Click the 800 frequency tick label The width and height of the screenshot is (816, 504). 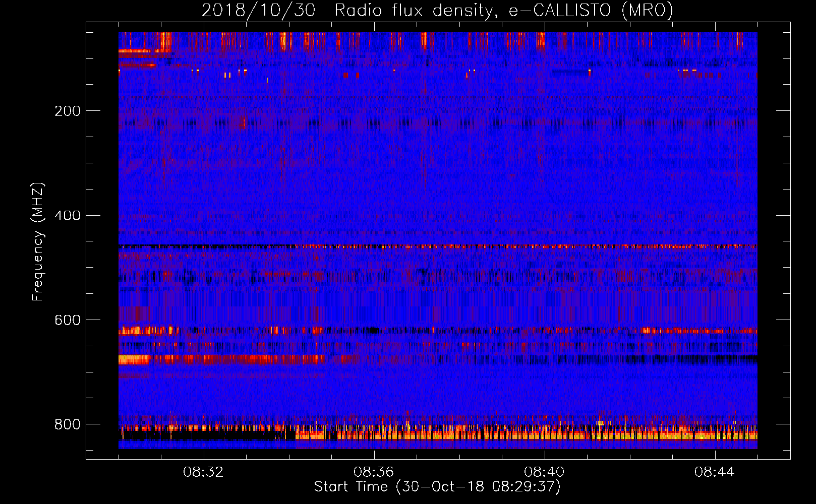tap(68, 425)
